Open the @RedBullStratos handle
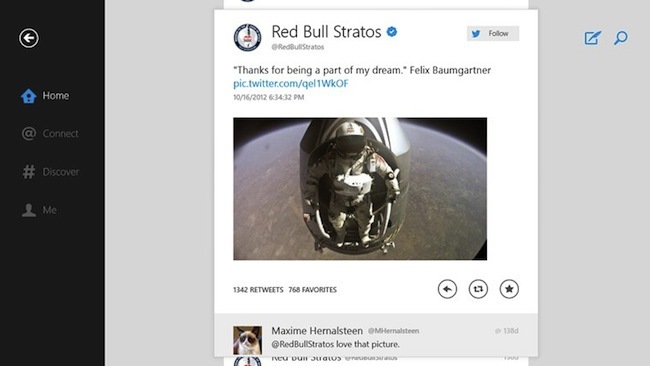650x366 pixels. click(x=298, y=47)
